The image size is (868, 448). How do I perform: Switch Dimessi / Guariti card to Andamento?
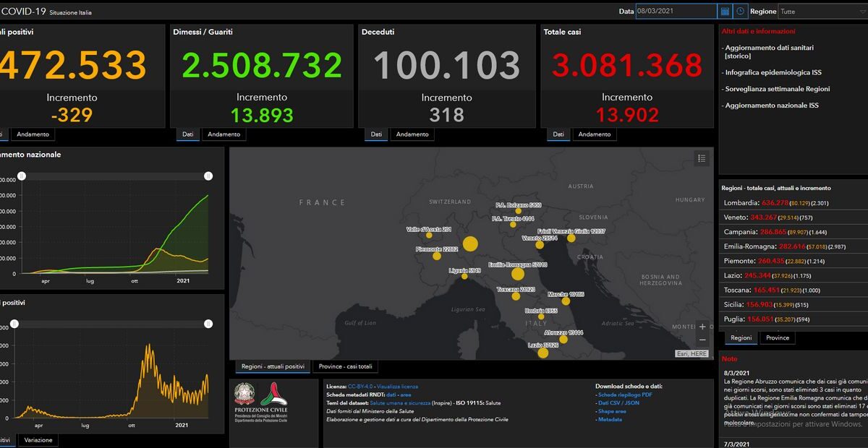pyautogui.click(x=224, y=134)
